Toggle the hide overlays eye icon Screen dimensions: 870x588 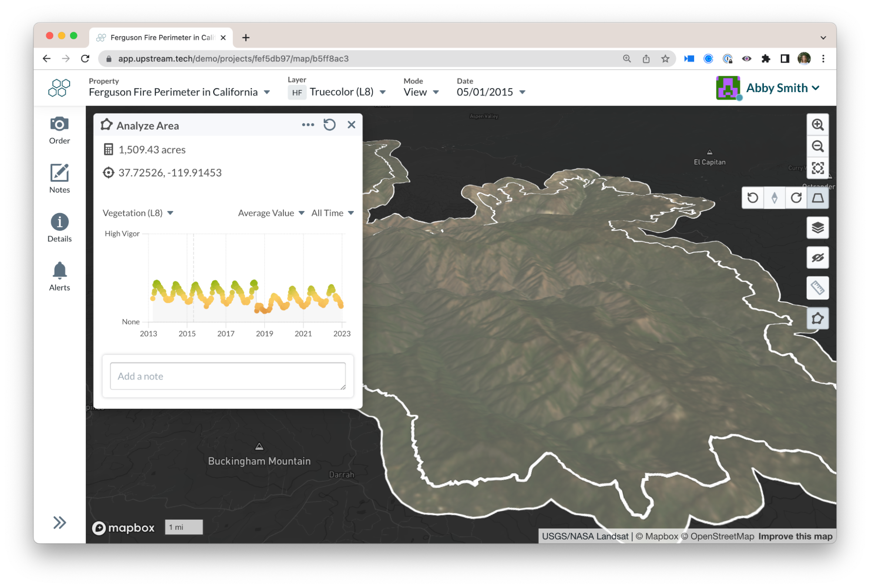tap(818, 257)
